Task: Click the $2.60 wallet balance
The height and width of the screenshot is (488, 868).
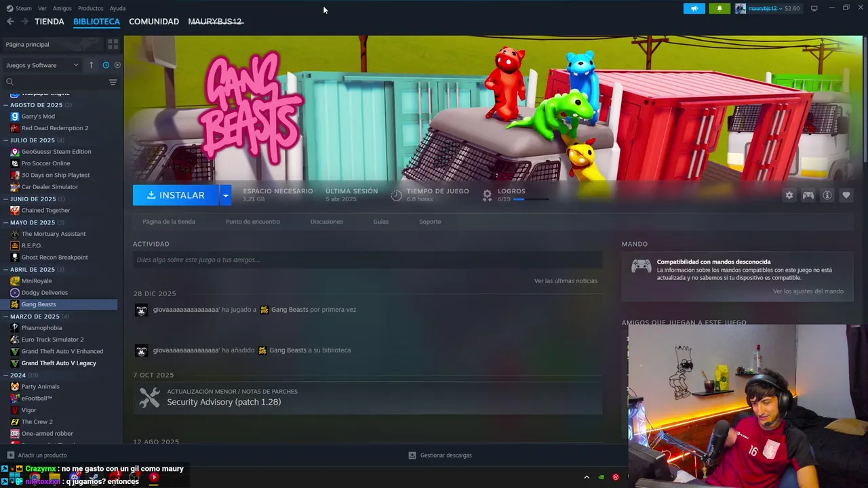Action: pos(793,8)
